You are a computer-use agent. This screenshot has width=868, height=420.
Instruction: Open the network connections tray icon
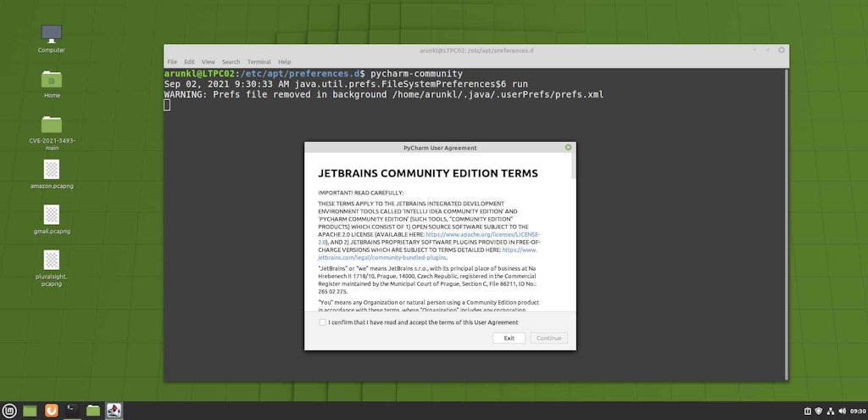(831, 412)
